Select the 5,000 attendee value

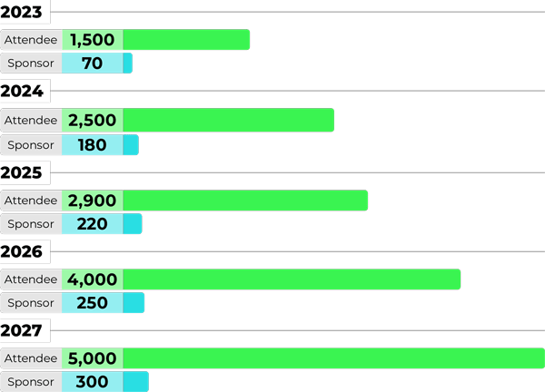(93, 358)
